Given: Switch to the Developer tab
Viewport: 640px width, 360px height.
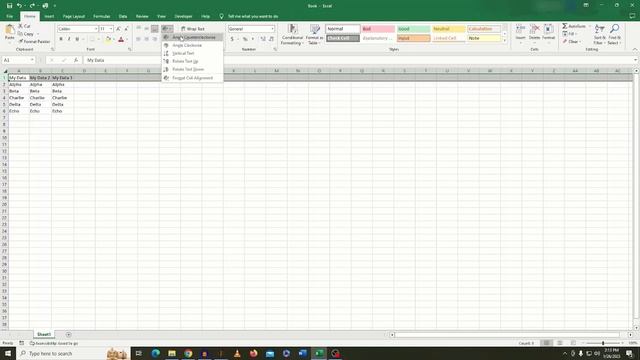Looking at the screenshot, I should tap(183, 16).
